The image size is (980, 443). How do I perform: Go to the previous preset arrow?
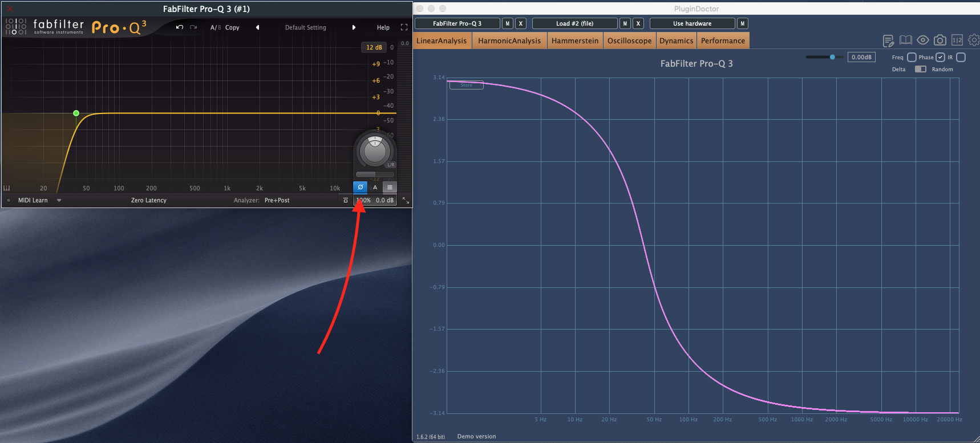[257, 27]
